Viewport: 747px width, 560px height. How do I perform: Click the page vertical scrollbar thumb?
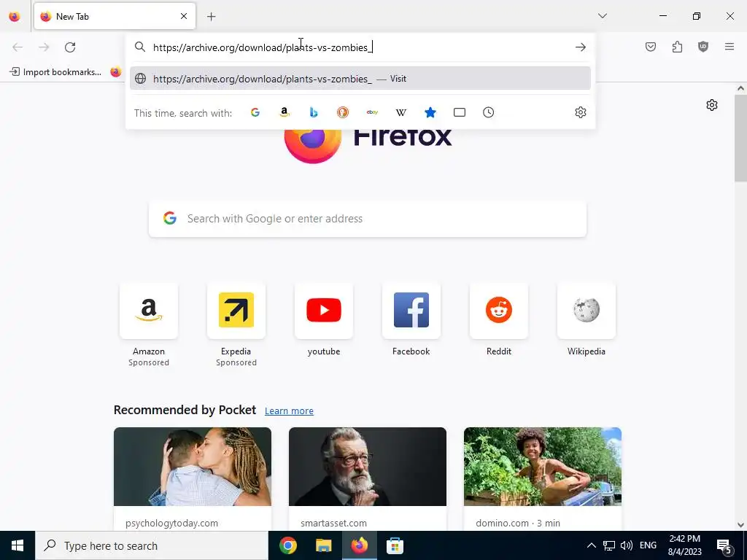tap(740, 138)
